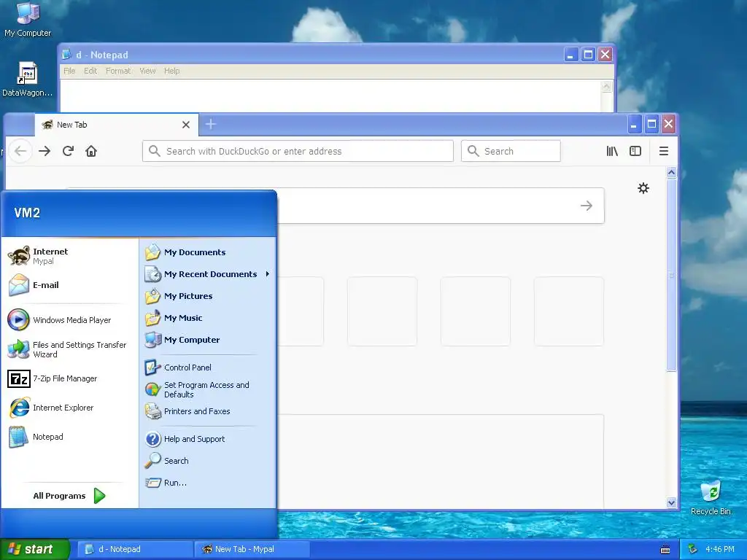
Task: Click inside the Notepad text area
Action: (330, 96)
